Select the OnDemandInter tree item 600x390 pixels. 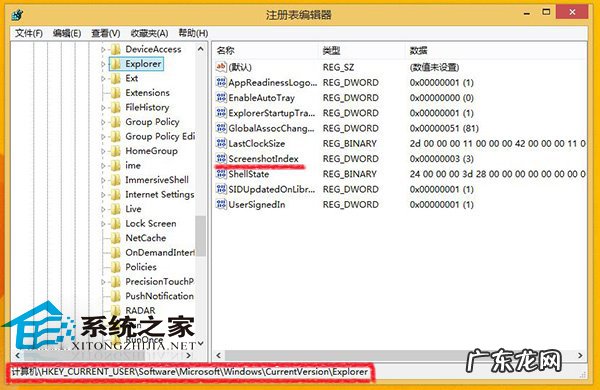pyautogui.click(x=160, y=253)
